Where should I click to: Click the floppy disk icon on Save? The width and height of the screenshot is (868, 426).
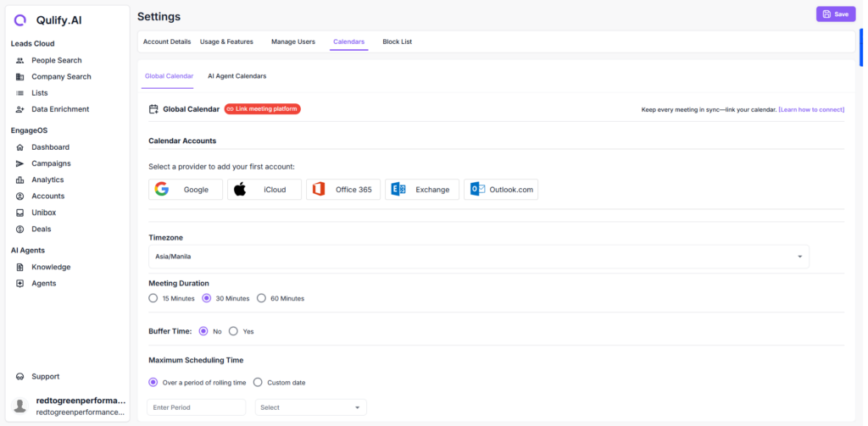click(826, 14)
